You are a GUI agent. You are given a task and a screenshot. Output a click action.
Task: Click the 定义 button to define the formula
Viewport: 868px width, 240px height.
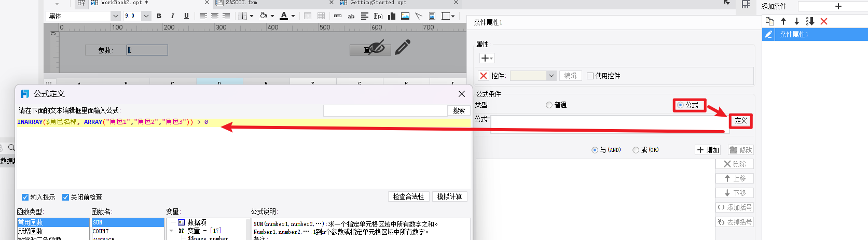[x=741, y=121]
